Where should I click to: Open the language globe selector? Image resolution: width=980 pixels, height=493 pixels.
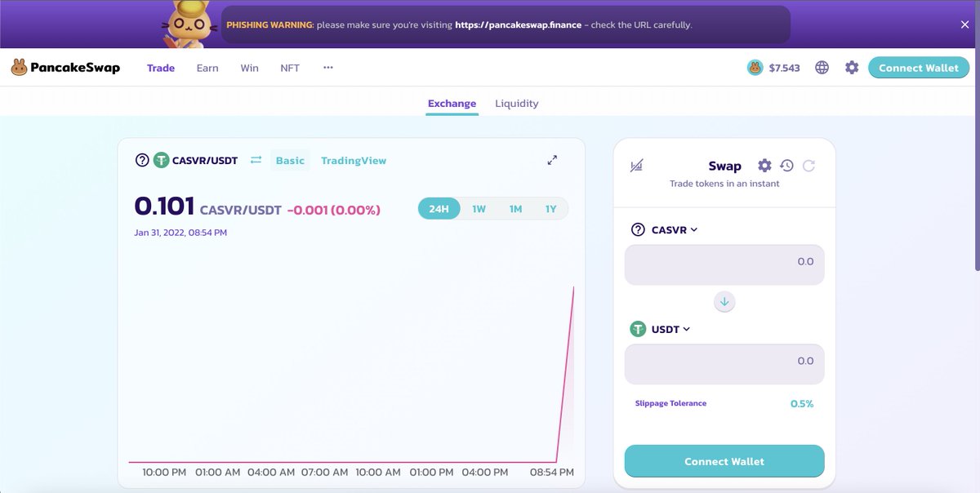tap(822, 68)
